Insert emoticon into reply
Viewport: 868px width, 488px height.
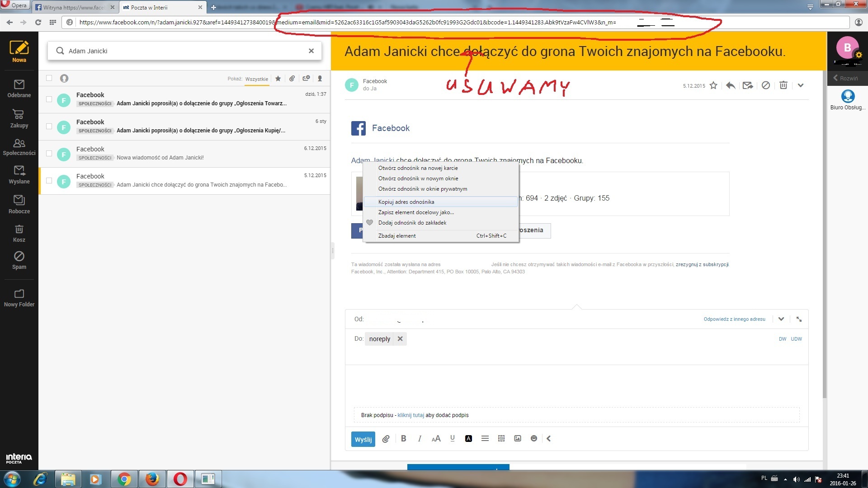[534, 438]
